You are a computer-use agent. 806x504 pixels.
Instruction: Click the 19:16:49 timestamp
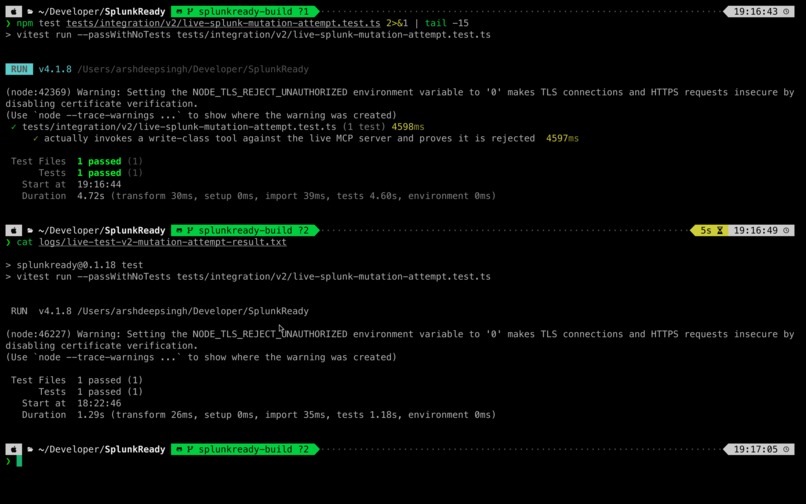756,230
